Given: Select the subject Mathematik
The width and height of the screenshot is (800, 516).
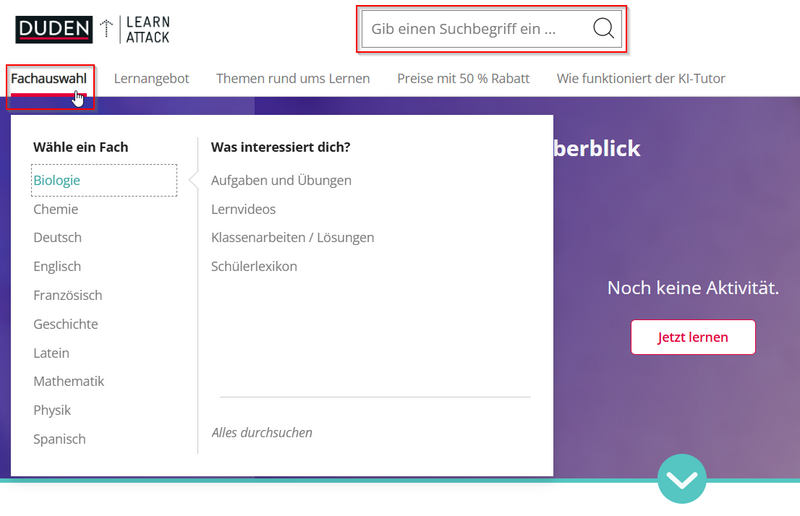Looking at the screenshot, I should click(x=69, y=381).
